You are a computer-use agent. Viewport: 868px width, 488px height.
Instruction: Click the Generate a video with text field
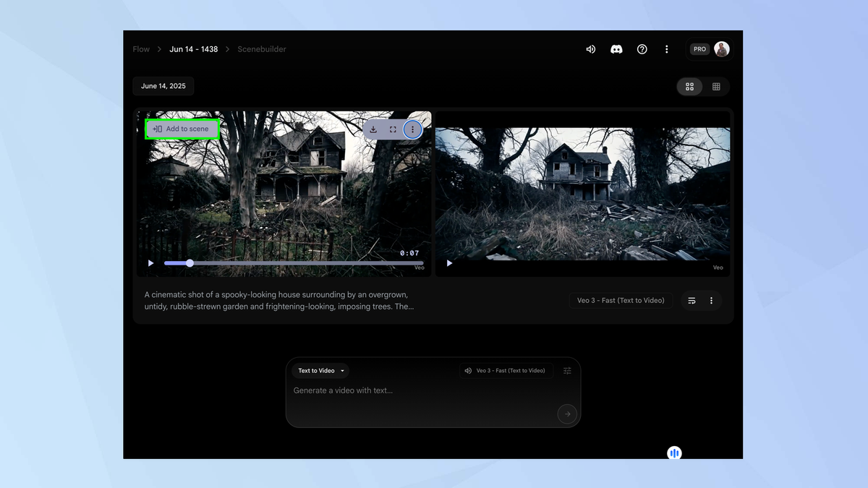[x=420, y=391]
